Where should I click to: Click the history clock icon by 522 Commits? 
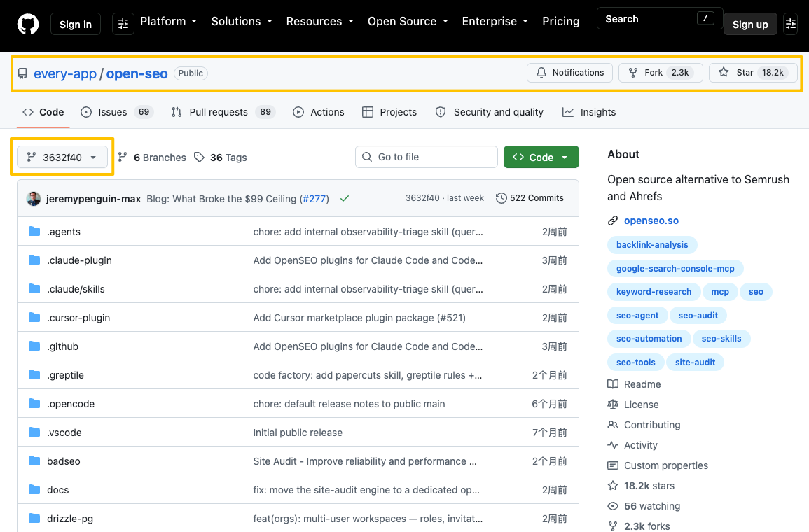pyautogui.click(x=501, y=198)
